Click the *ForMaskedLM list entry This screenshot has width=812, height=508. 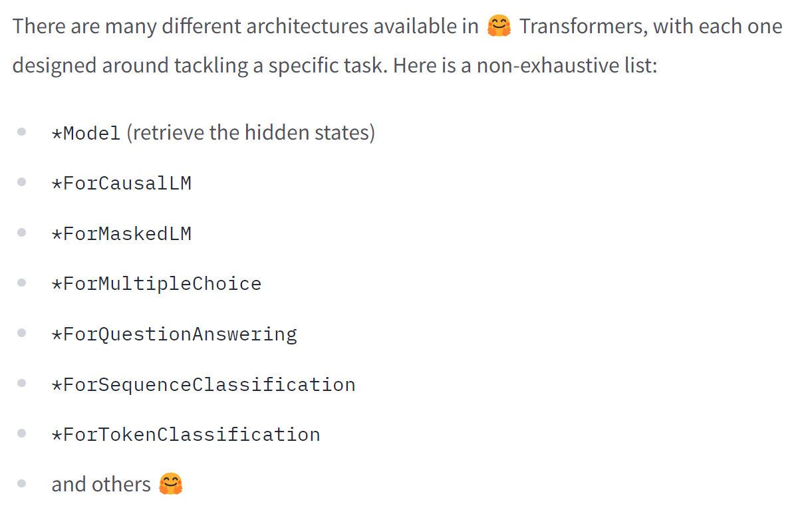click(122, 233)
